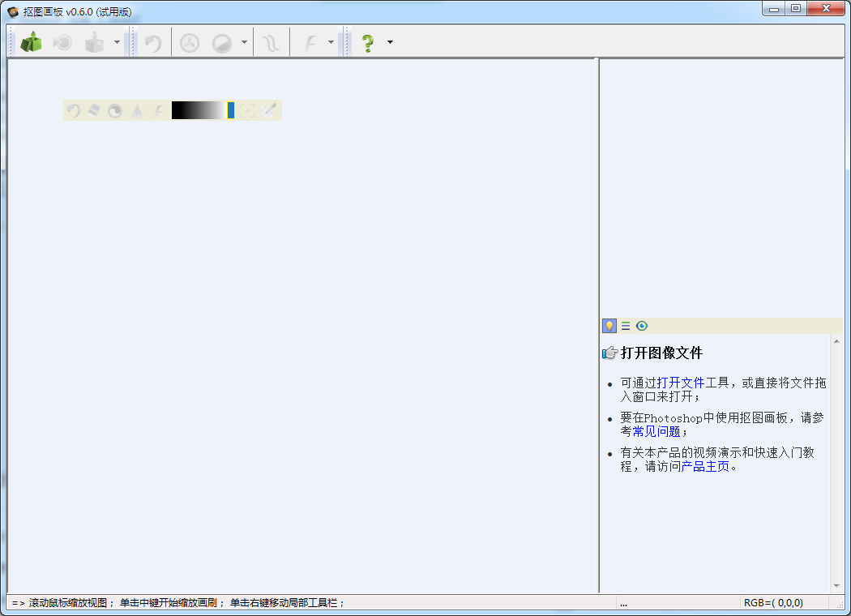Click the green question mark help icon
The image size is (851, 616).
[368, 43]
